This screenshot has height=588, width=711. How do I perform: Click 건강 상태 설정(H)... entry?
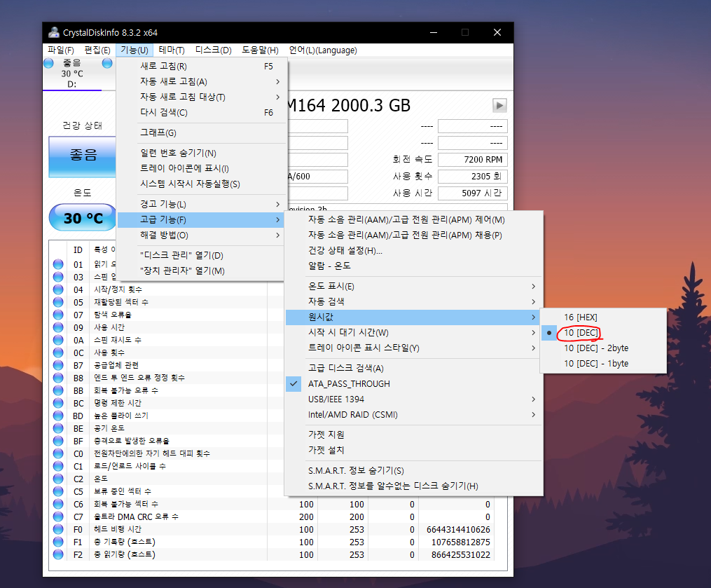[x=413, y=250]
